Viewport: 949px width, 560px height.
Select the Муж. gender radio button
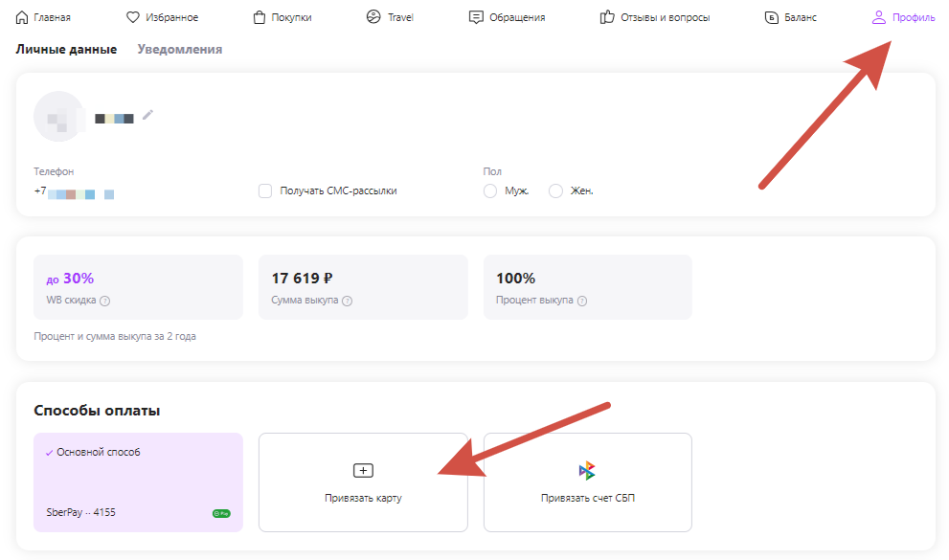click(x=490, y=190)
